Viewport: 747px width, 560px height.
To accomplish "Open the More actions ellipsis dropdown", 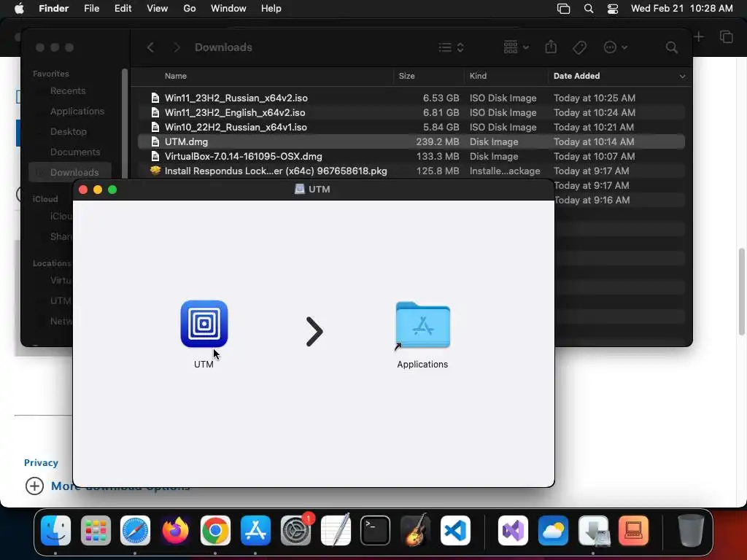I will click(615, 47).
